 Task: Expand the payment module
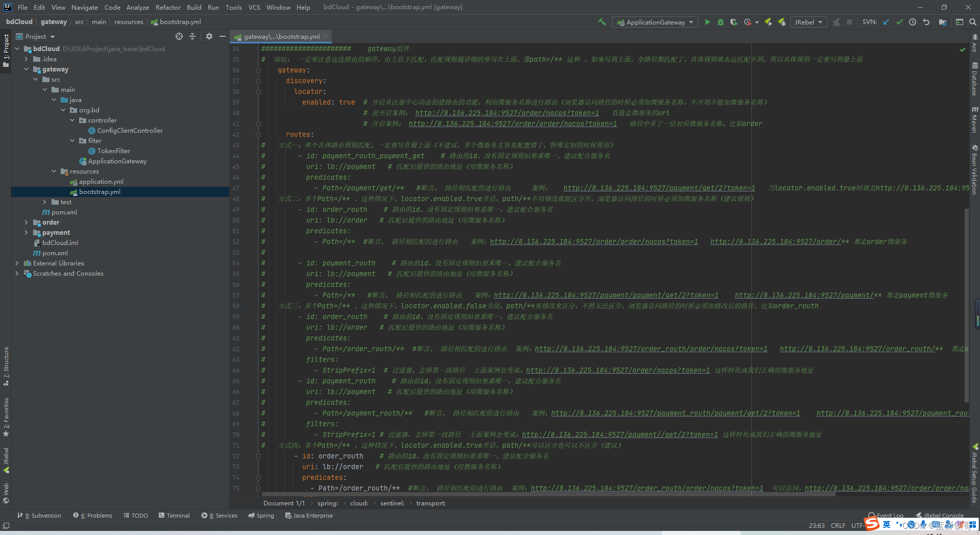click(26, 232)
